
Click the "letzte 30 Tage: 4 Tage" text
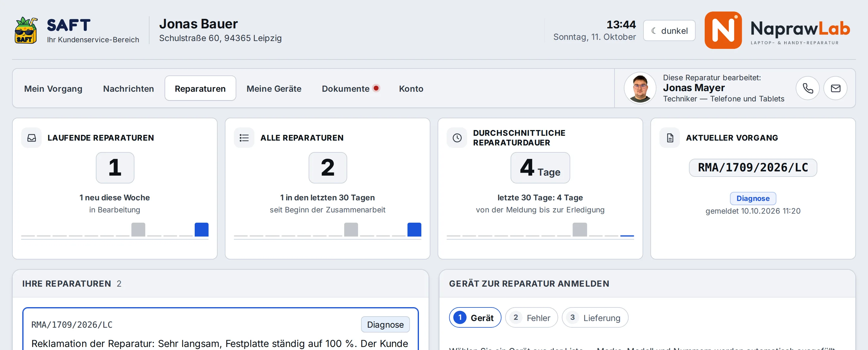[x=540, y=198]
